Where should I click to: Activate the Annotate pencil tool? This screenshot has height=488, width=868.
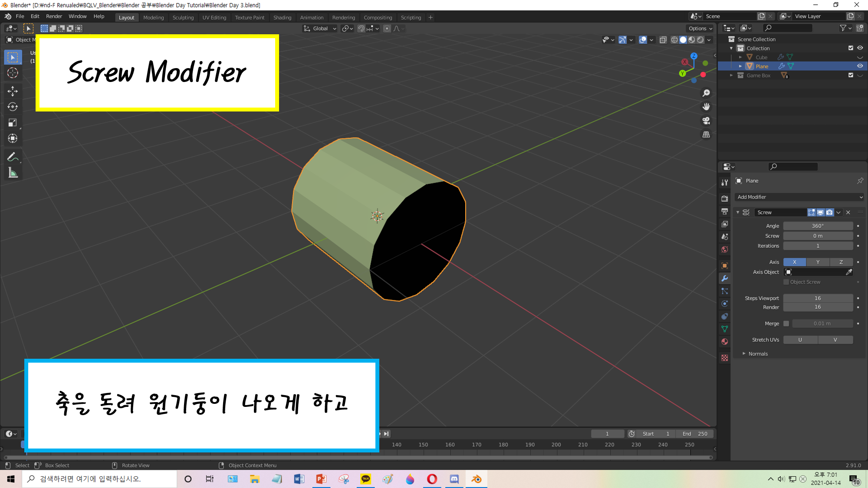(13, 157)
